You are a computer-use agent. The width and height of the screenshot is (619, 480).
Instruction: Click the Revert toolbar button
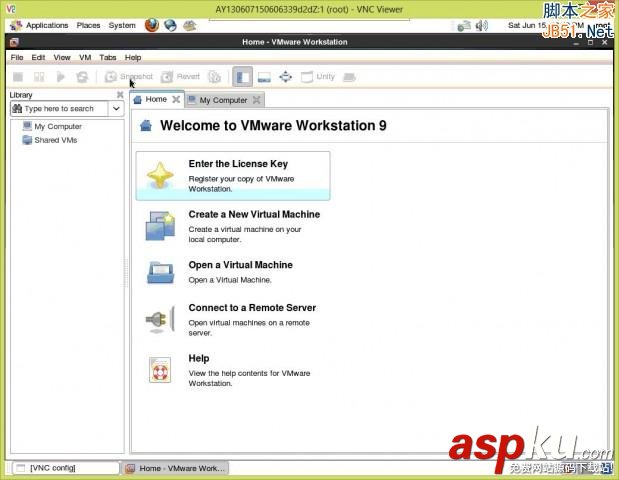tap(180, 77)
